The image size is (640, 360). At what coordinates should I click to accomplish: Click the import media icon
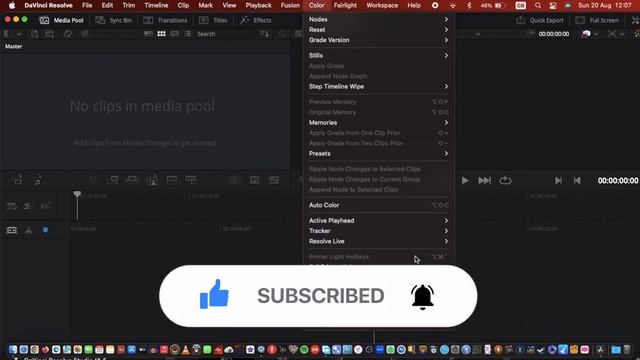pyautogui.click(x=34, y=34)
